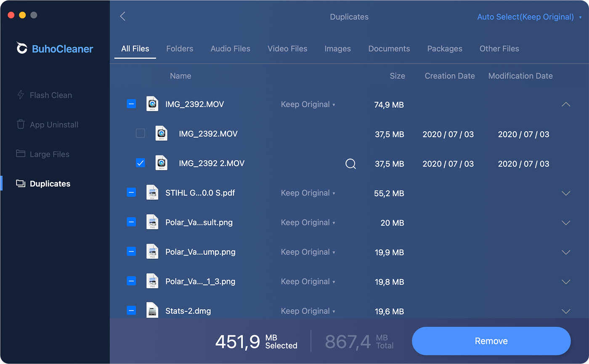Open Keep Original dropdown for STIHL pdf
Screen dimensions: 589x364
click(308, 193)
